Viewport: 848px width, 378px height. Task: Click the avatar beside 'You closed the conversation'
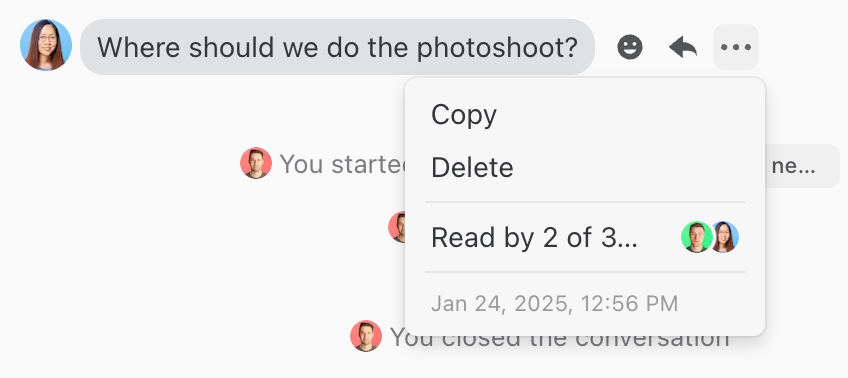click(x=366, y=336)
